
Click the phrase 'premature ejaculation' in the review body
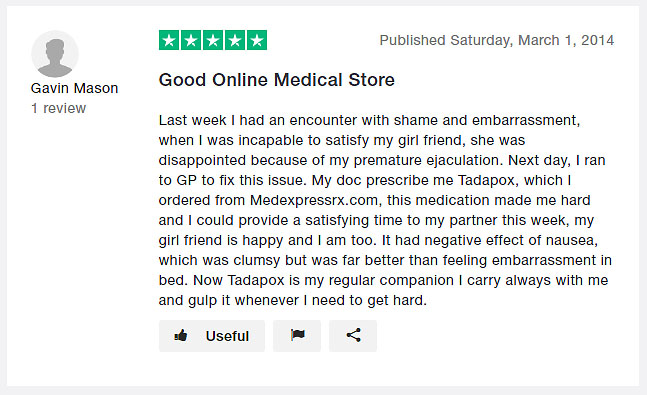click(428, 161)
